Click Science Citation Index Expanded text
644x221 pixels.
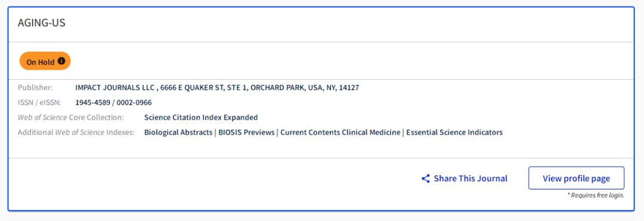coord(202,118)
